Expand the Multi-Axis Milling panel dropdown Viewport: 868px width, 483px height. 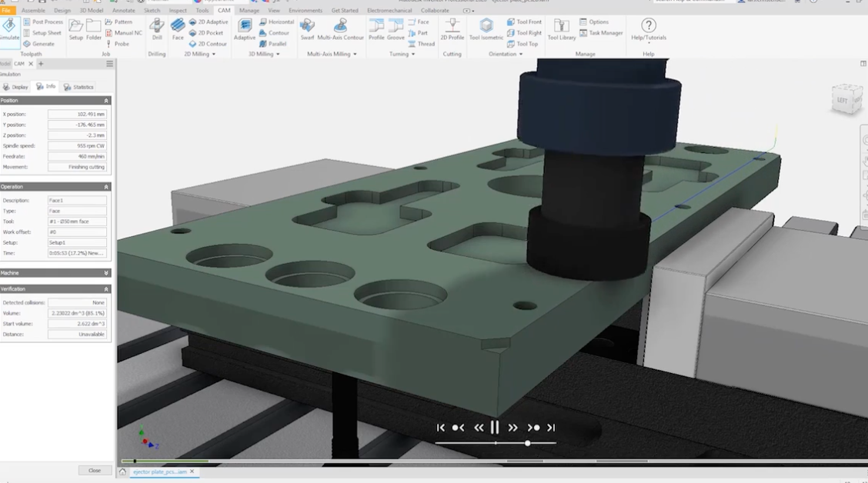pos(332,54)
